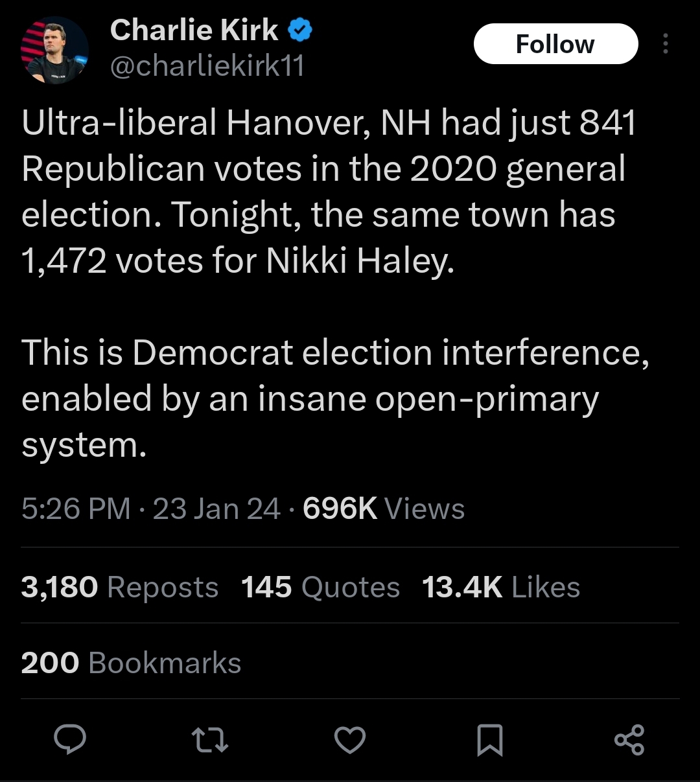
Task: Show the 13.4K Likes list
Action: [x=500, y=587]
